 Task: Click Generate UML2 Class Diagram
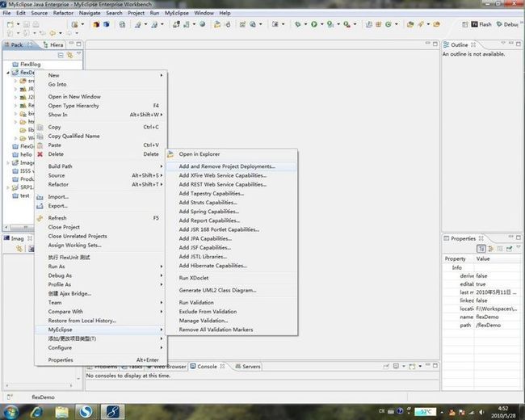(231, 290)
